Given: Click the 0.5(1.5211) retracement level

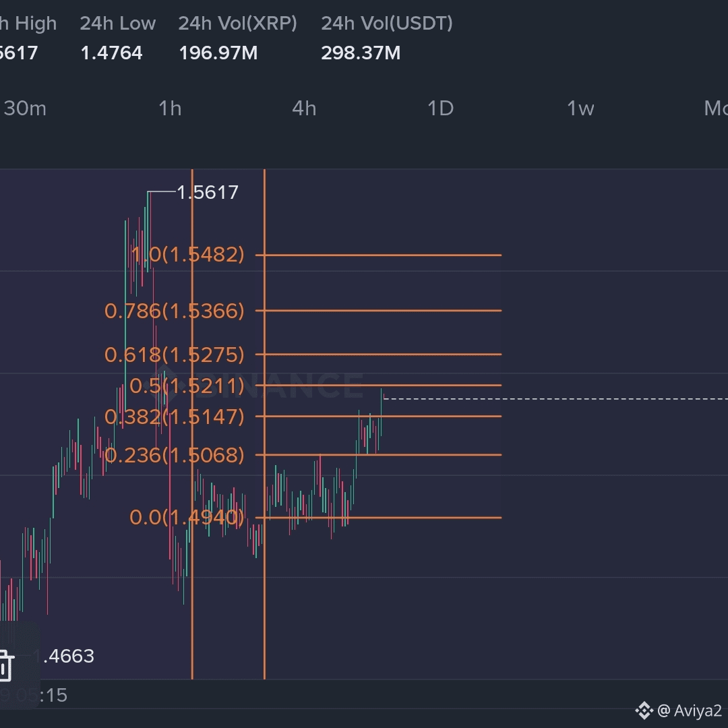Looking at the screenshot, I should 187,386.
